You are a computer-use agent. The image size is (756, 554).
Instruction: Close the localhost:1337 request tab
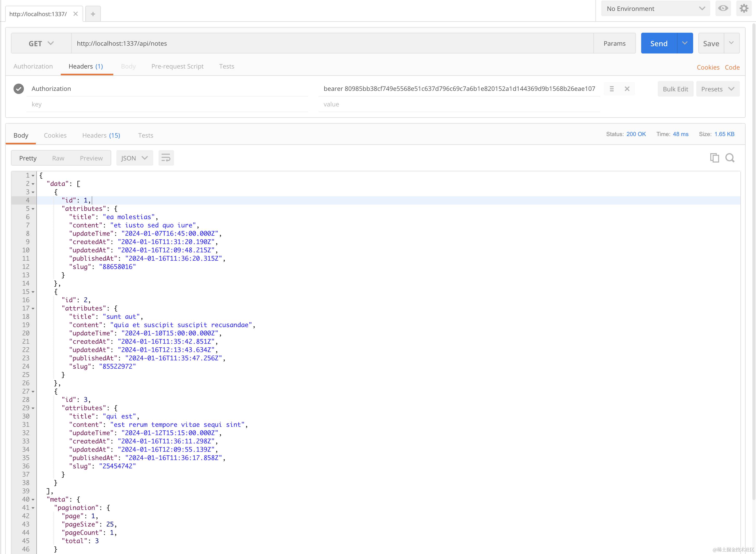pos(76,14)
